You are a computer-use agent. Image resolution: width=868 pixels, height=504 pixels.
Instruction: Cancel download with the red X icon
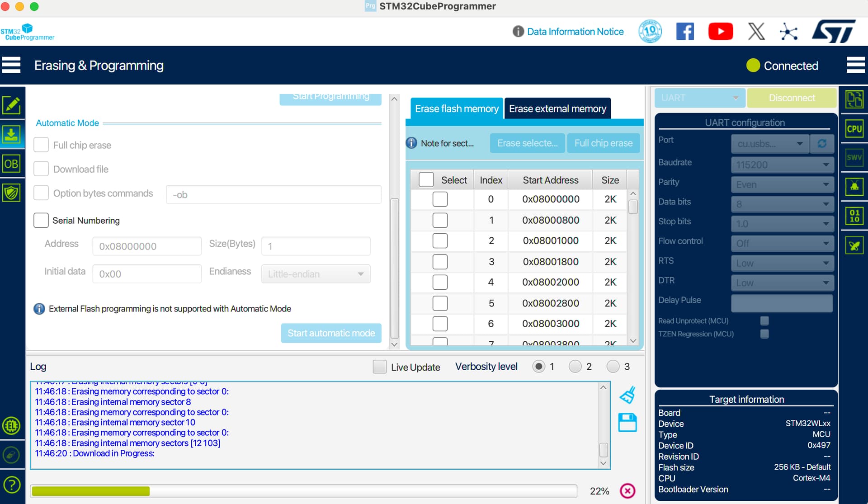pos(627,491)
